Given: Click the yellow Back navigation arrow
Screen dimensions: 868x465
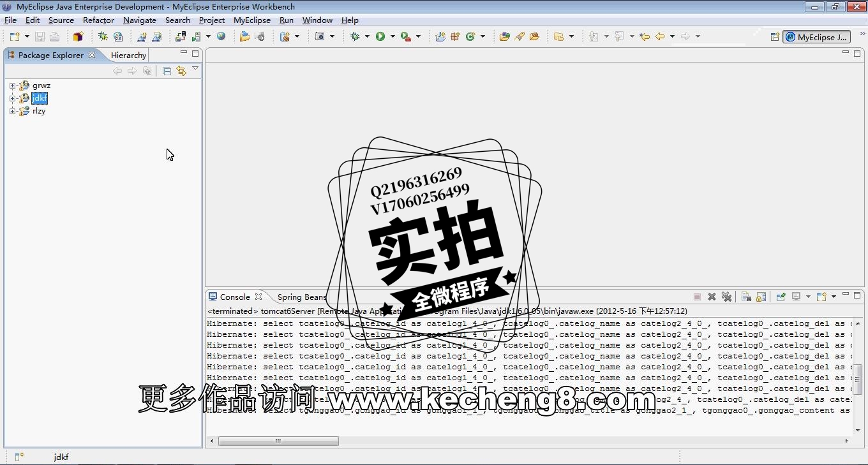Looking at the screenshot, I should 660,37.
